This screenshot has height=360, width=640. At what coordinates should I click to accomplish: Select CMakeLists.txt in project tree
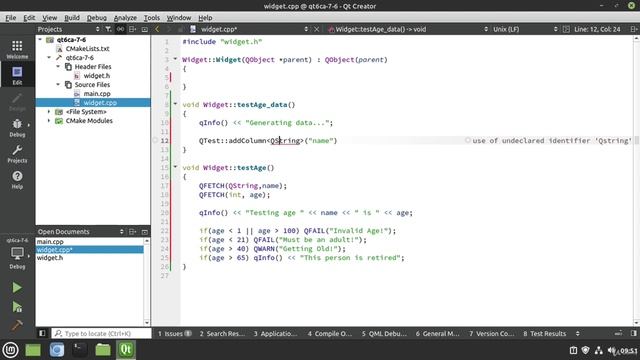click(x=87, y=49)
